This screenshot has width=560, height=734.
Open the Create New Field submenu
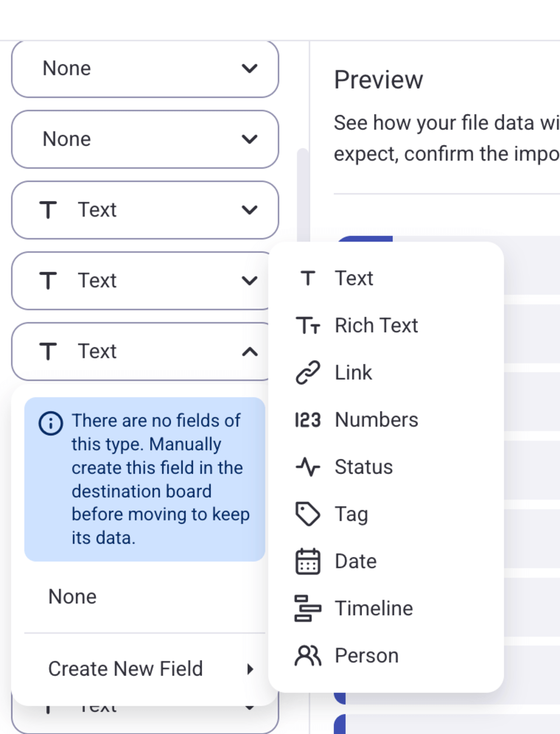(x=250, y=669)
